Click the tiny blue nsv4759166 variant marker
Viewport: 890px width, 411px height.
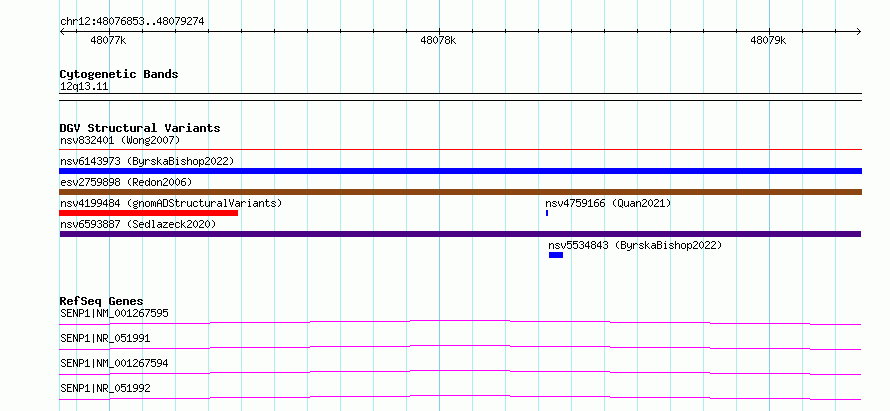point(547,213)
